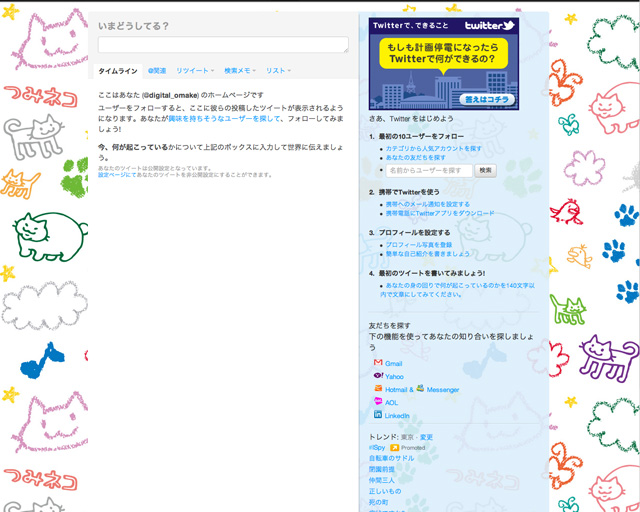Select the タイムライン tab
The image size is (640, 512).
(x=118, y=71)
